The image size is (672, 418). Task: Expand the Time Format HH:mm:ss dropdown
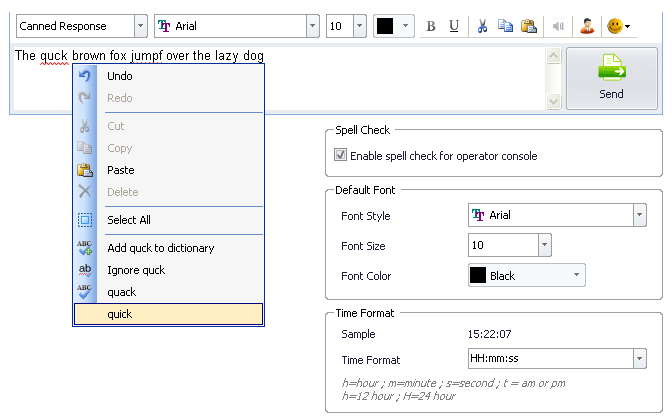tap(639, 358)
